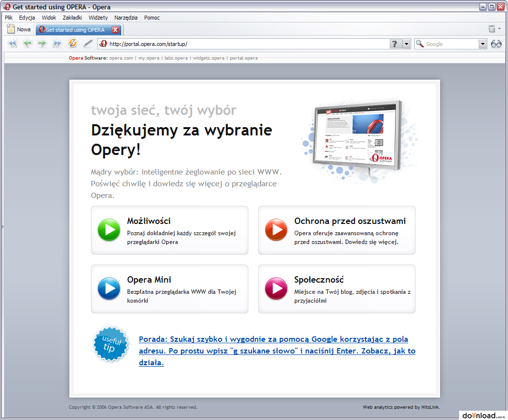Open the Widżety menu
Image resolution: width=508 pixels, height=420 pixels.
pyautogui.click(x=98, y=18)
